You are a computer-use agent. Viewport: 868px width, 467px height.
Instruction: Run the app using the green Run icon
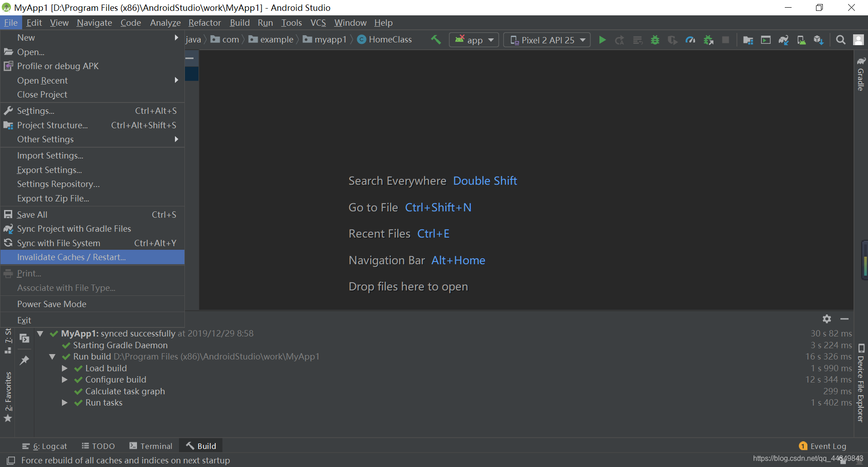[602, 40]
